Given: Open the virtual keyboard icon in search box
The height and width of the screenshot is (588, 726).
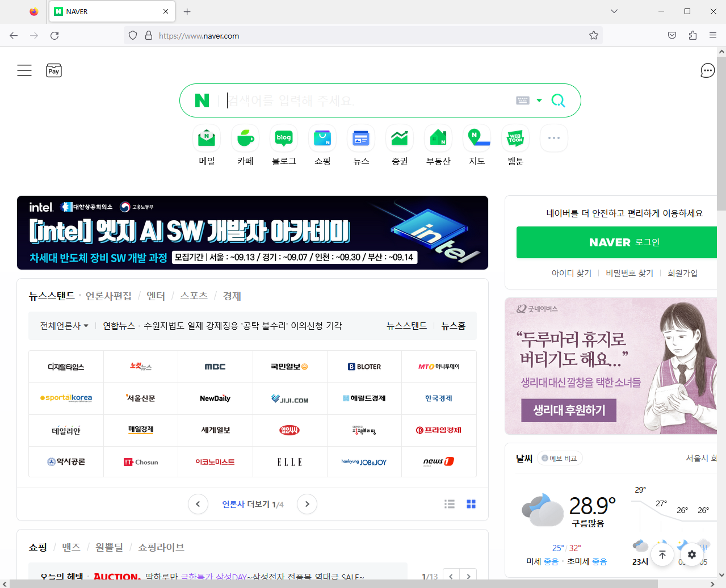Looking at the screenshot, I should [x=523, y=100].
